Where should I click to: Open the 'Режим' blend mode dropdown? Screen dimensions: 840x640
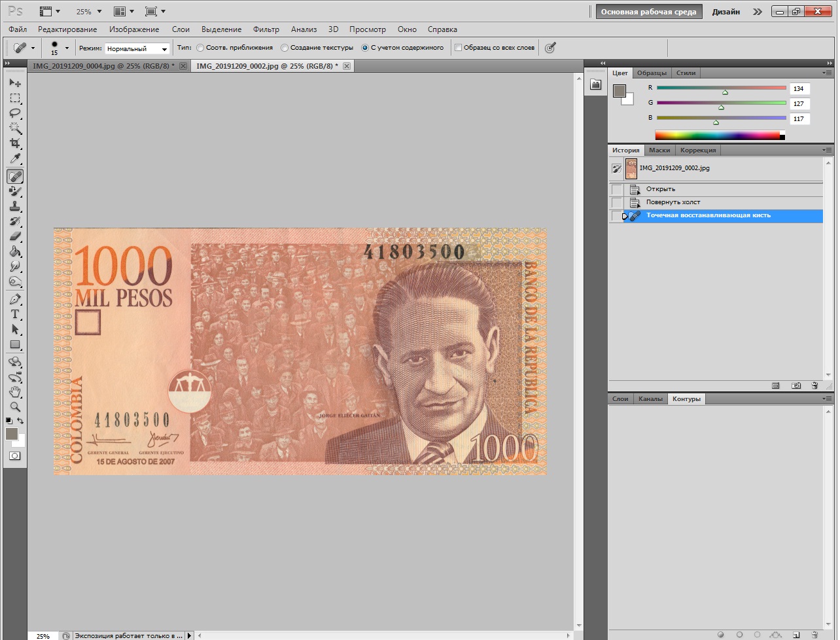click(137, 48)
